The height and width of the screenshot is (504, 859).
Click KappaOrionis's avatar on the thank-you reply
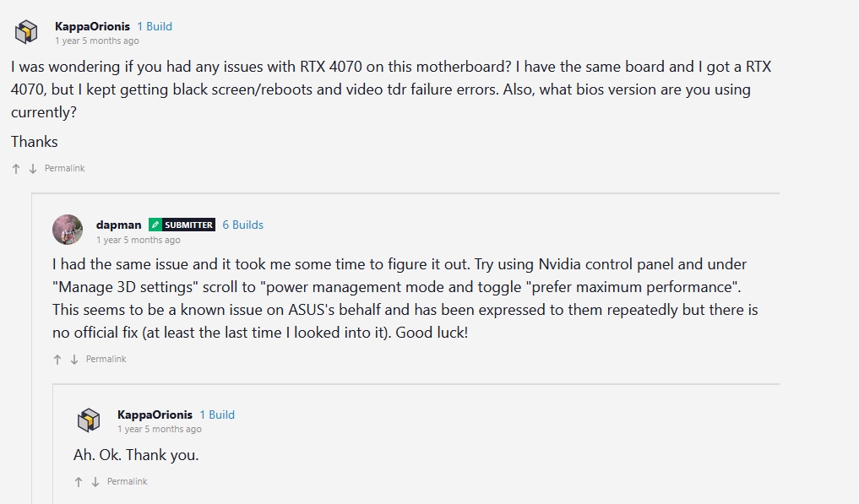click(x=89, y=420)
